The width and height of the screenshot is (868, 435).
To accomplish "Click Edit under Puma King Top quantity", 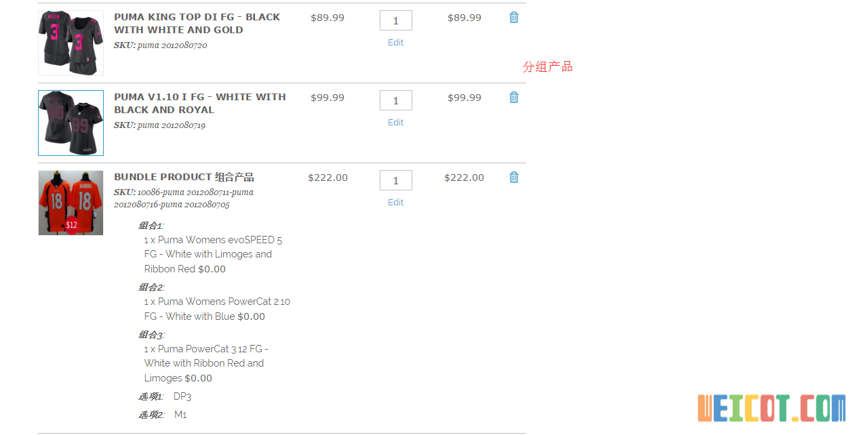I will tap(395, 43).
